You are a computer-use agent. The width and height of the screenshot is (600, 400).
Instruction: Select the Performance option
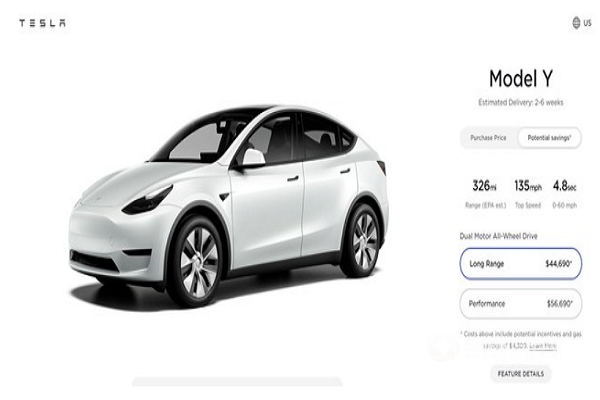pos(520,304)
